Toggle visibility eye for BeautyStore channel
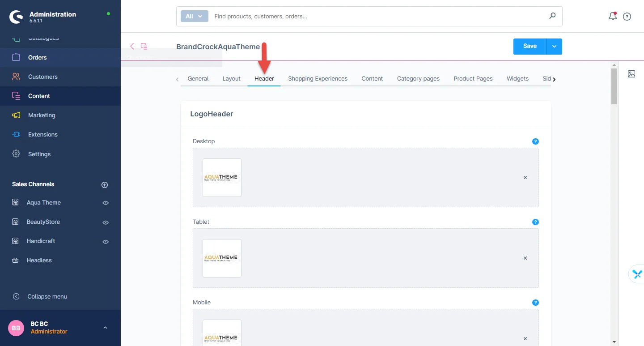This screenshot has height=346, width=644. click(x=106, y=222)
